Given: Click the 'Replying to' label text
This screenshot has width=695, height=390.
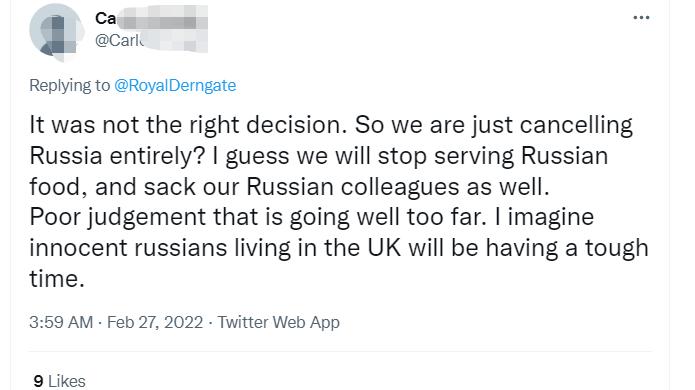Looking at the screenshot, I should (x=70, y=85).
